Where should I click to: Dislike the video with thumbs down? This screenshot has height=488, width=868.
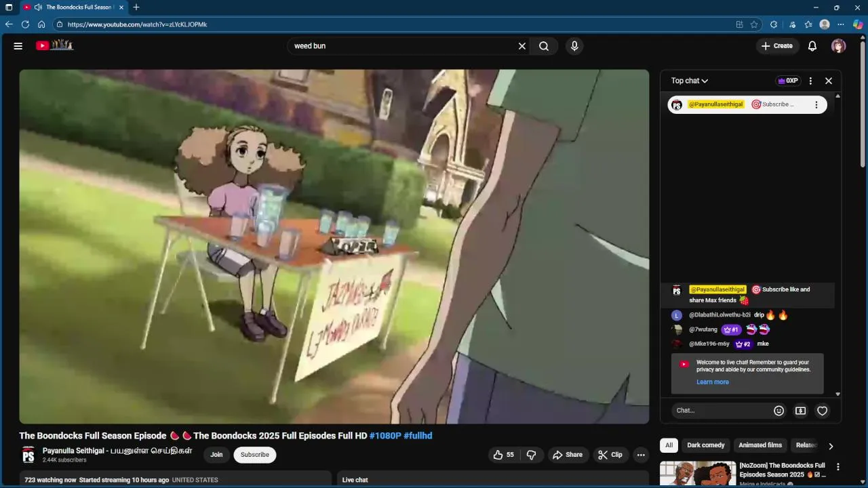pos(532,455)
